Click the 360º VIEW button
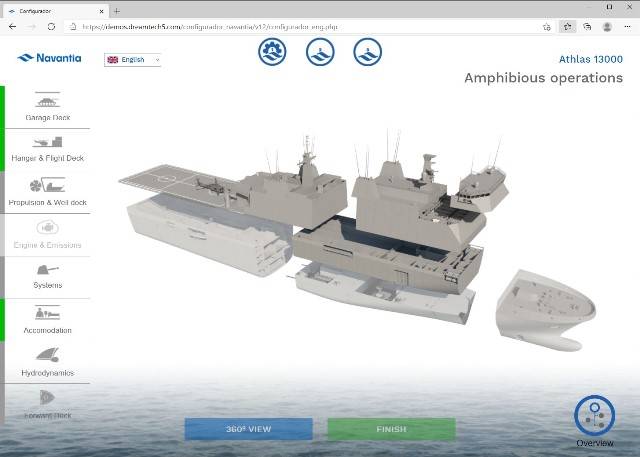The height and width of the screenshot is (457, 640). 248,429
